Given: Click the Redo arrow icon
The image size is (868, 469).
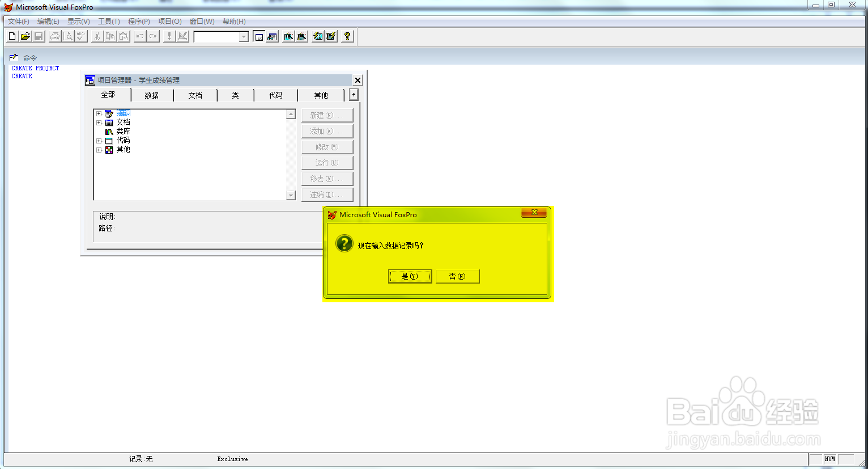Looking at the screenshot, I should pos(152,36).
